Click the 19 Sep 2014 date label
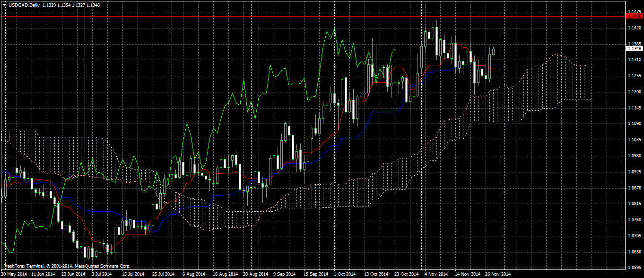 316,274
